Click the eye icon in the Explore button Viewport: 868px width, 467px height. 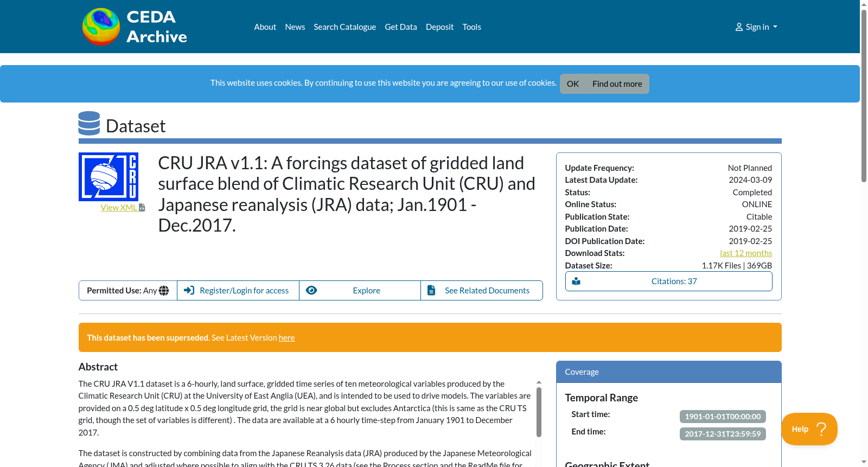click(311, 290)
